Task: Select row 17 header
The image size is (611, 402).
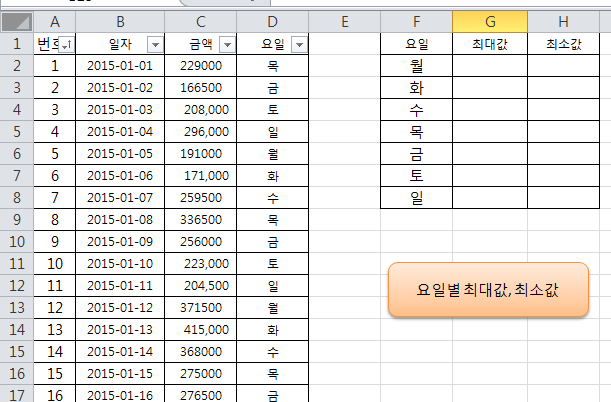Action: pyautogui.click(x=17, y=394)
